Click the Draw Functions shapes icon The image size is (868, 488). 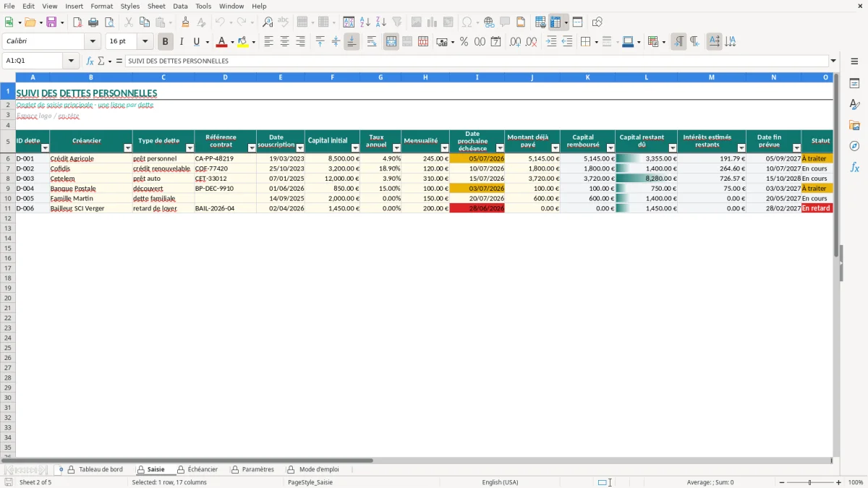point(597,22)
